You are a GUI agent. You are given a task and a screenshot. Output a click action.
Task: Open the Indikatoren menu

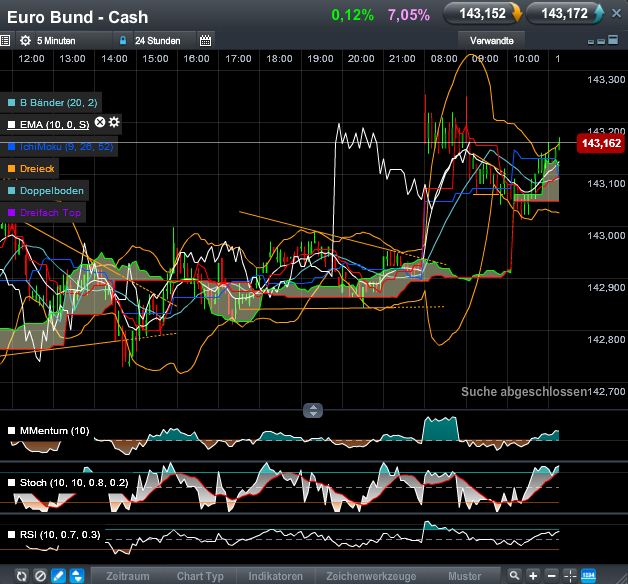tap(276, 576)
